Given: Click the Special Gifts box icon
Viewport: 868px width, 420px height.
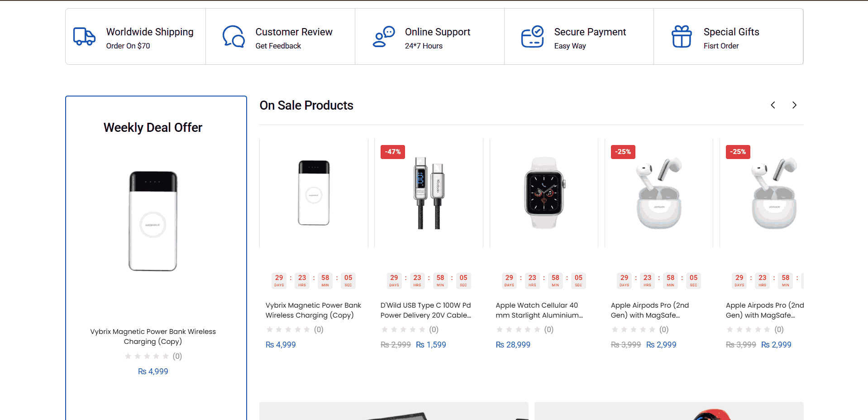Looking at the screenshot, I should click(682, 37).
